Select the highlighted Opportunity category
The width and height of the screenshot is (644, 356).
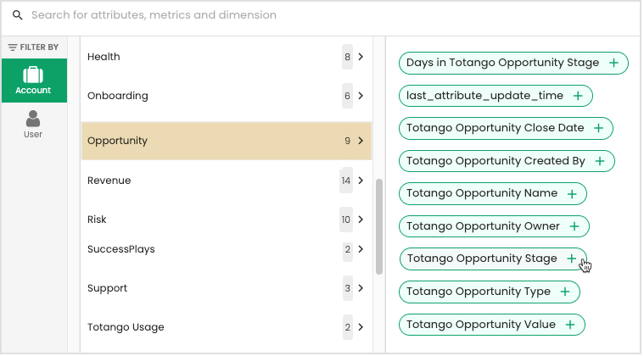pyautogui.click(x=227, y=141)
